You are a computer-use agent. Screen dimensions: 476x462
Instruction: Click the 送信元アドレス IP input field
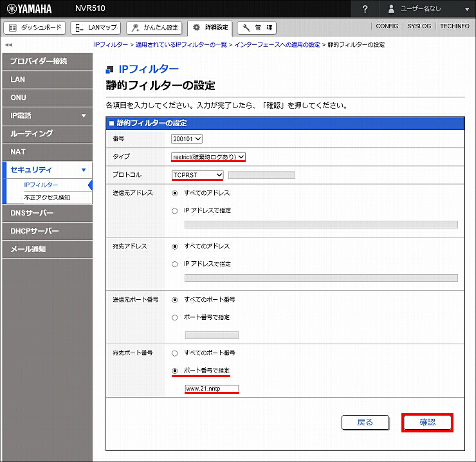(x=321, y=225)
